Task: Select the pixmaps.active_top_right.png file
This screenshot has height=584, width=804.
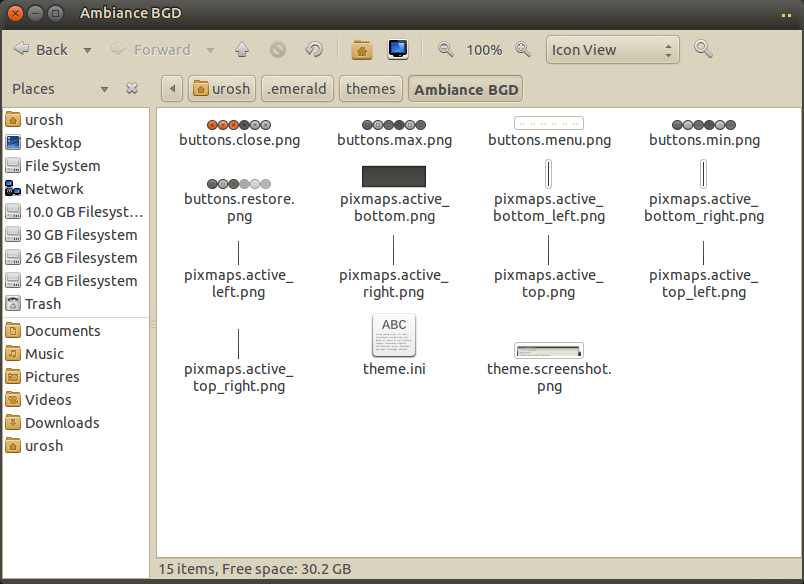Action: click(239, 361)
